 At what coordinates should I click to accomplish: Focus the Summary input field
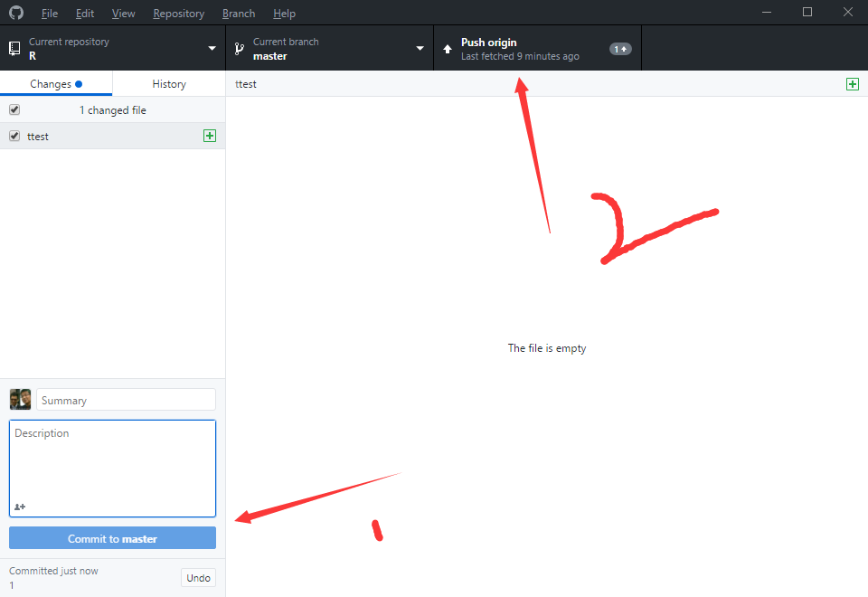(126, 400)
